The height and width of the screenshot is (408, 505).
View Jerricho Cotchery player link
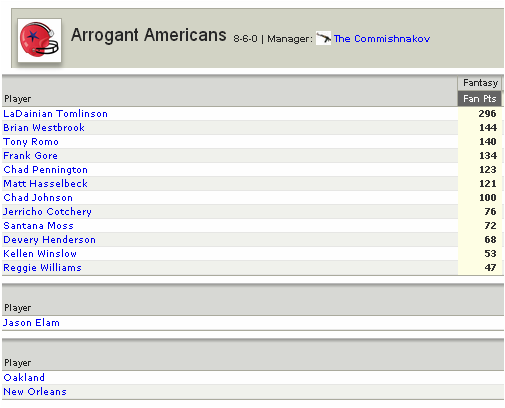click(47, 212)
